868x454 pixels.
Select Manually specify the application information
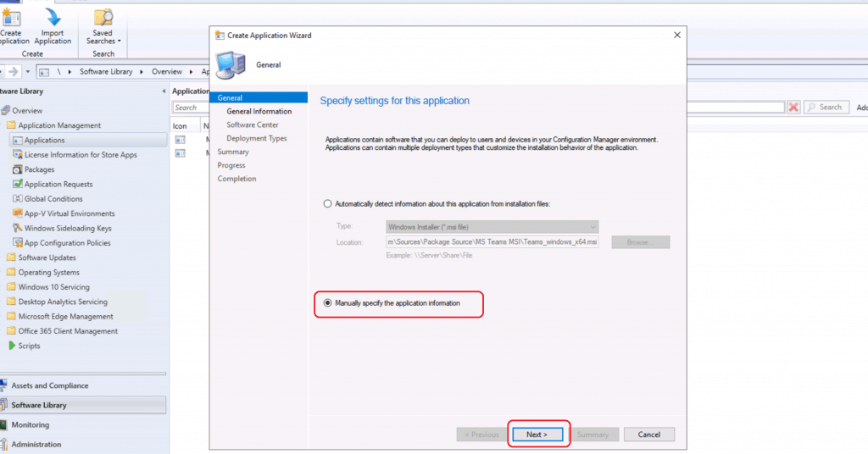tap(328, 302)
